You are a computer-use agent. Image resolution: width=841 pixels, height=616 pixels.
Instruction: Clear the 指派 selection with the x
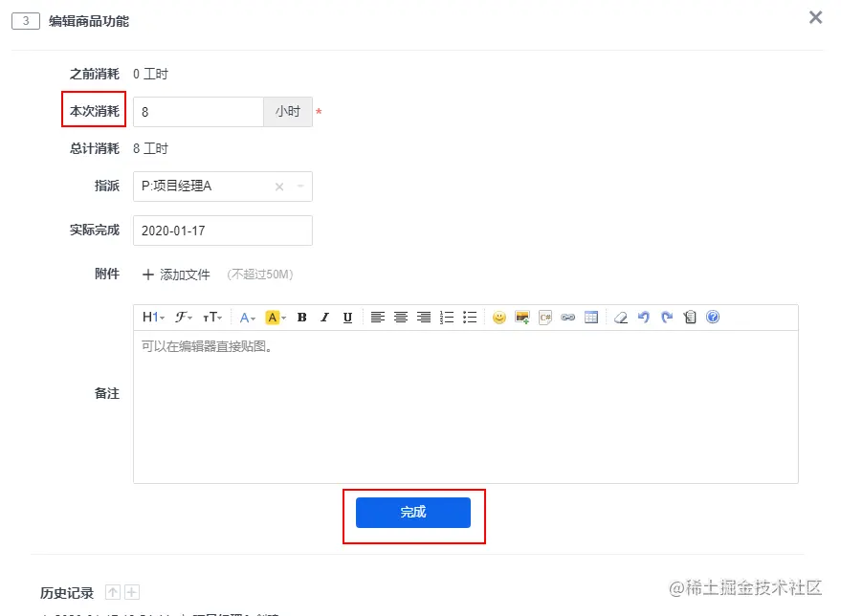coord(279,187)
